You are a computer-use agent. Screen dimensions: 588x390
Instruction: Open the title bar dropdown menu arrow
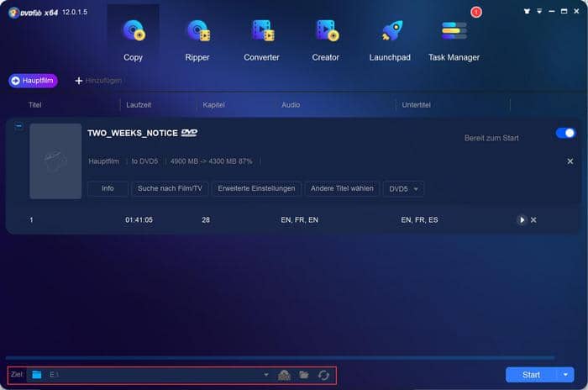click(x=539, y=12)
